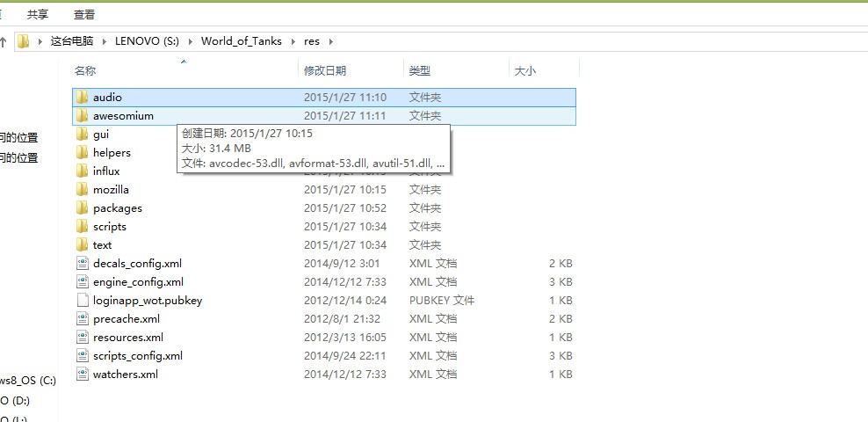Image resolution: width=868 pixels, height=422 pixels.
Task: Click the loginapp_wot.pubkey file icon
Action: tap(82, 301)
